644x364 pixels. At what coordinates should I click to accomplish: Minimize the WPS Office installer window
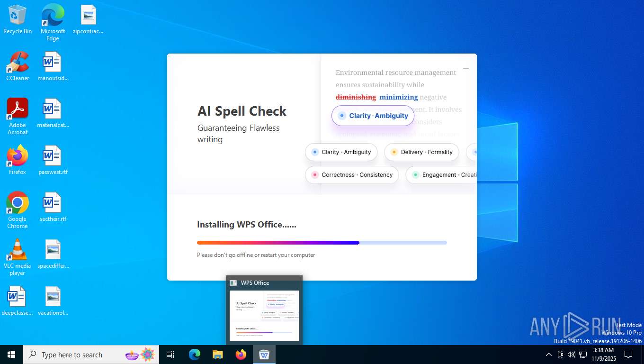pos(466,69)
